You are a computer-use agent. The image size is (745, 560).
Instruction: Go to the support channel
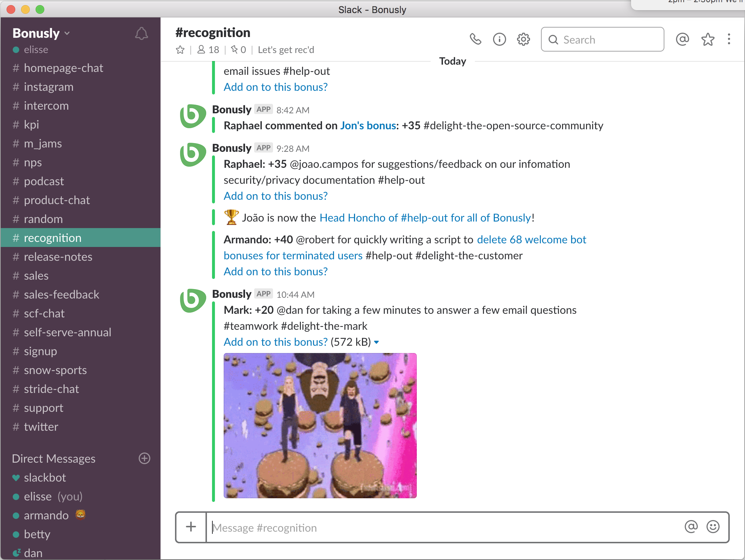81,408
